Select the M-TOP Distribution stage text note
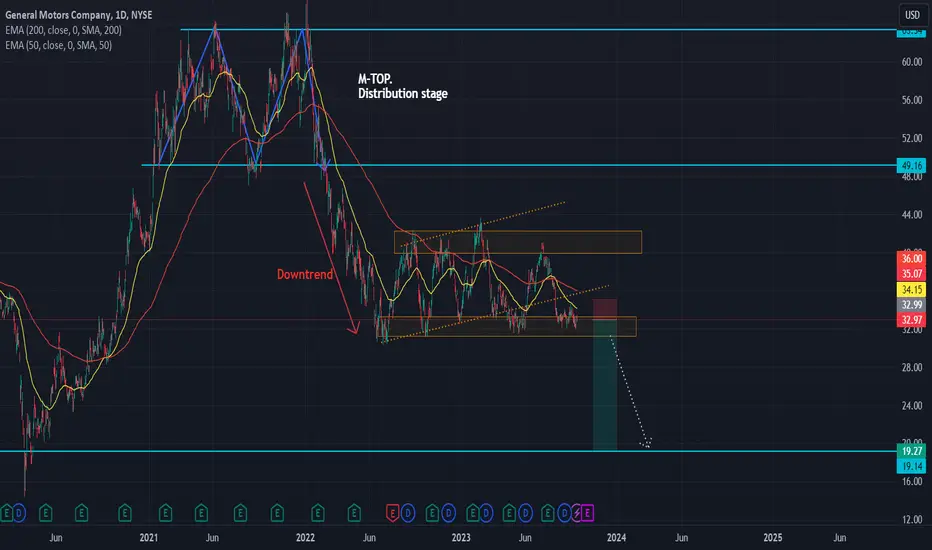932x550 pixels. pos(402,86)
